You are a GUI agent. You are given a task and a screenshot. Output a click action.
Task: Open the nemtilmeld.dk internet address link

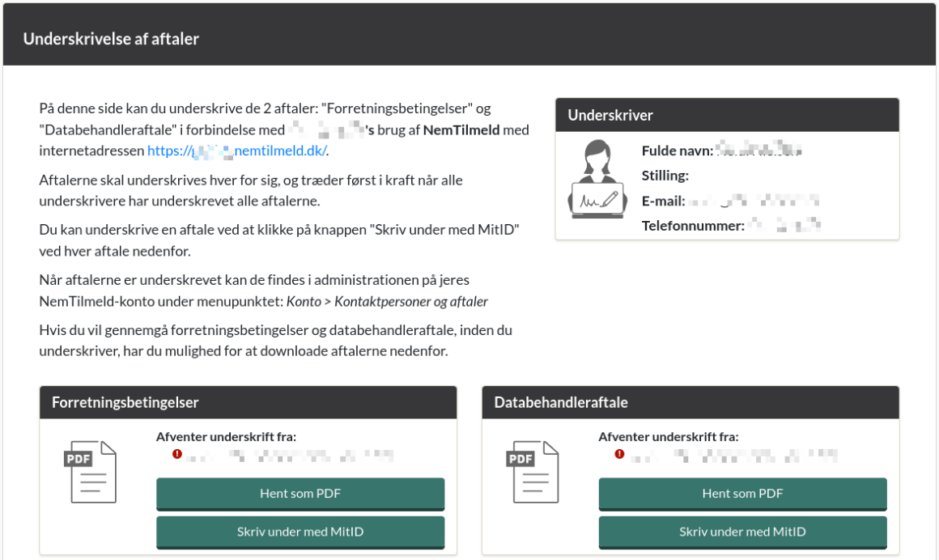click(236, 151)
